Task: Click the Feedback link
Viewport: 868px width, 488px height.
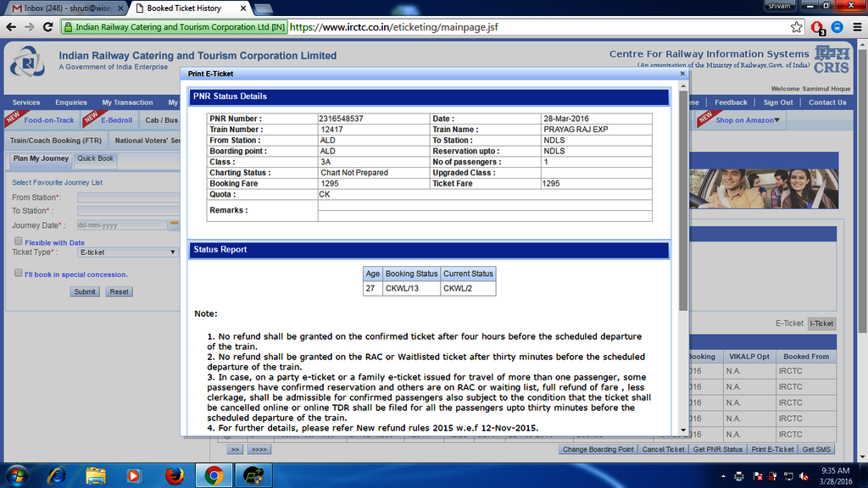Action: 731,103
